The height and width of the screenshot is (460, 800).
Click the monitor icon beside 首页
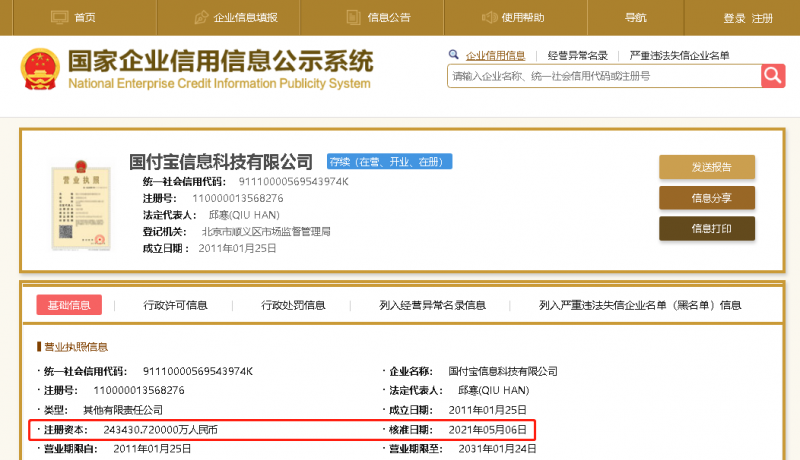59,17
